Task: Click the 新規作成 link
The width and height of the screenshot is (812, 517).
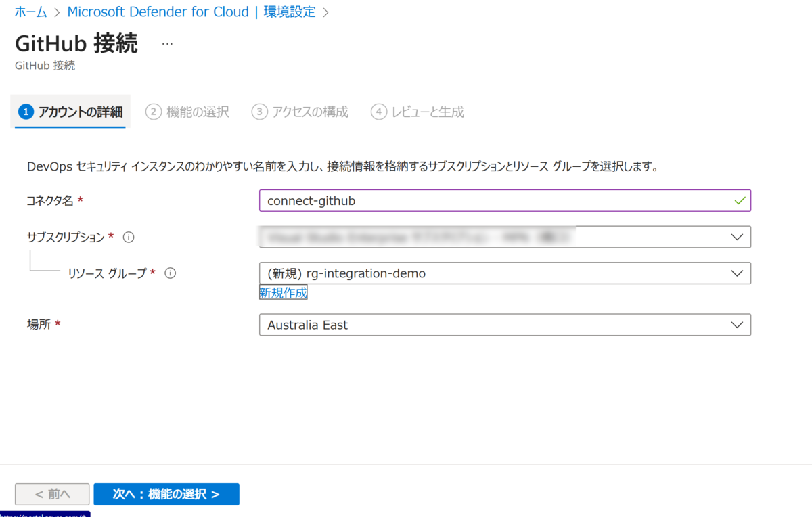Action: click(283, 292)
